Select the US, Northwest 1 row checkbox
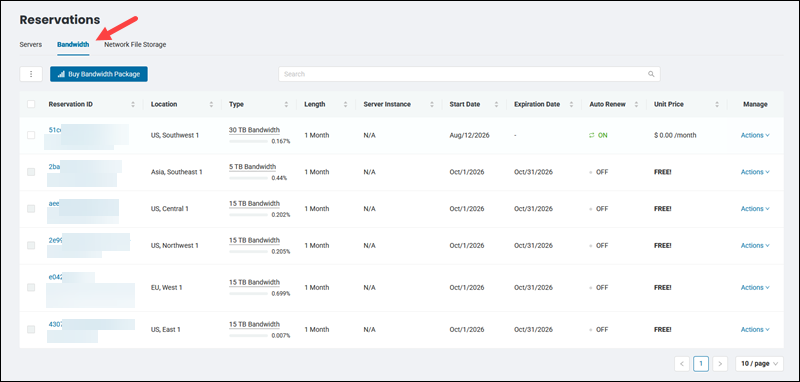This screenshot has width=800, height=382. 31,245
